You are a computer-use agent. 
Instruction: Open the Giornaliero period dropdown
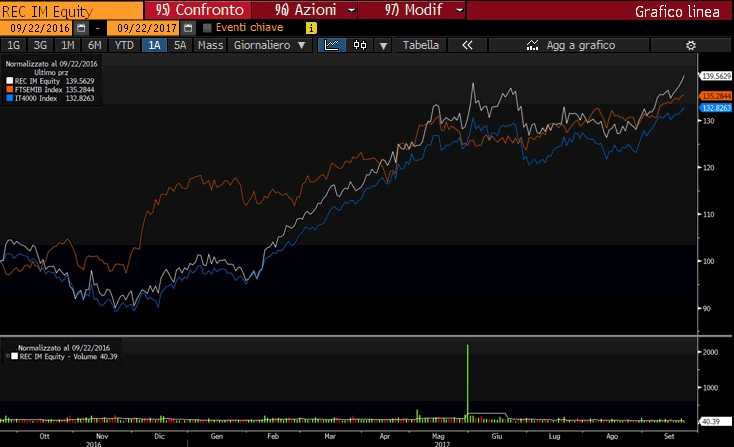tap(269, 45)
